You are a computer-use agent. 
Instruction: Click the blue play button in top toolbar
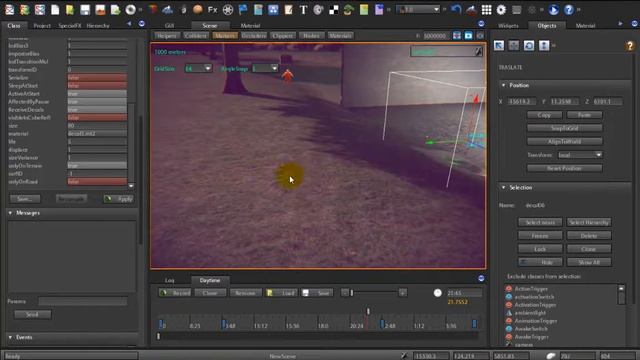553,10
